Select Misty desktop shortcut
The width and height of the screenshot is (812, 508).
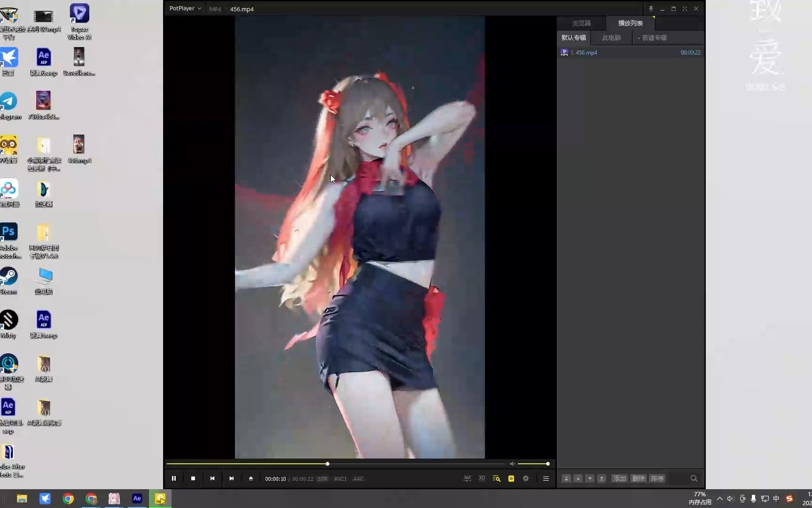pos(8,324)
